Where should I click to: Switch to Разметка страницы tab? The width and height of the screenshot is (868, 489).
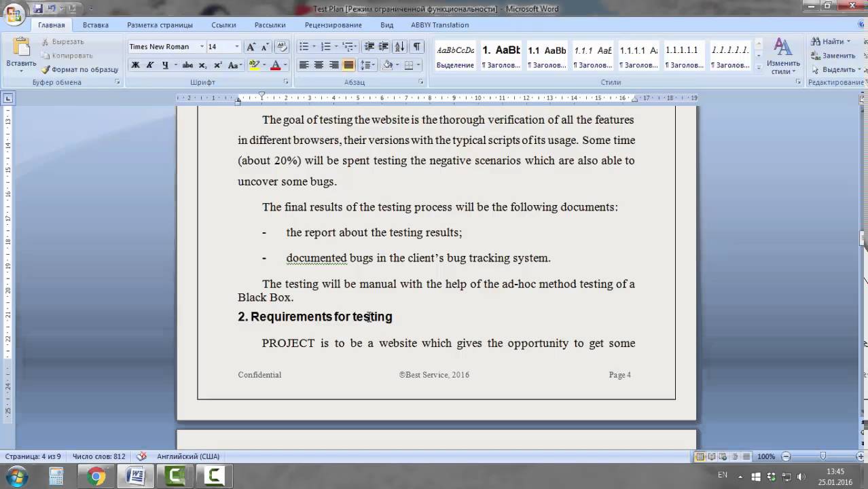click(160, 25)
